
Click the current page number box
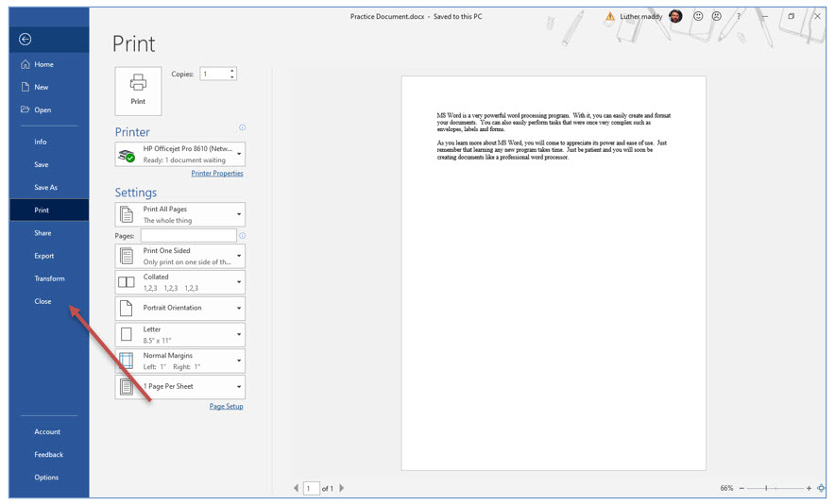point(311,488)
